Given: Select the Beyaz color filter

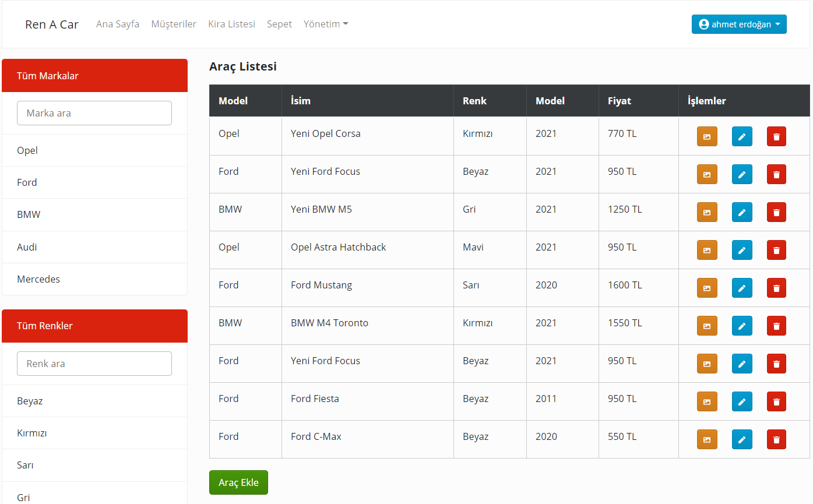Looking at the screenshot, I should click(x=29, y=401).
